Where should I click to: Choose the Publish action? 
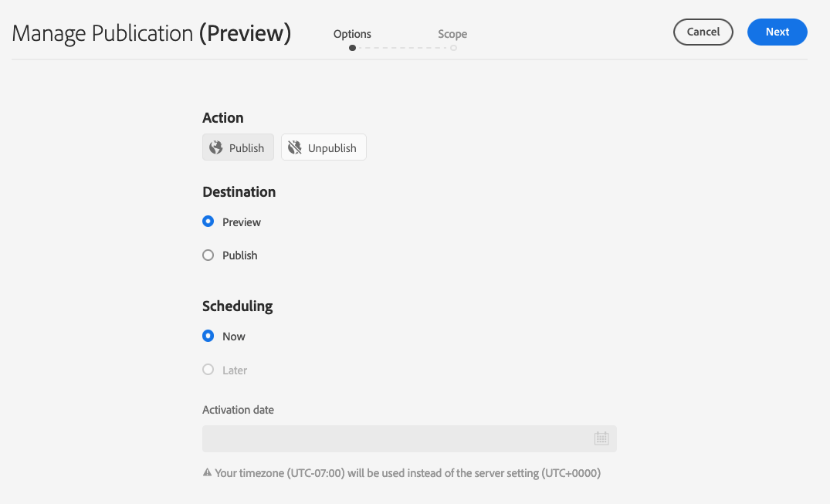click(x=238, y=147)
